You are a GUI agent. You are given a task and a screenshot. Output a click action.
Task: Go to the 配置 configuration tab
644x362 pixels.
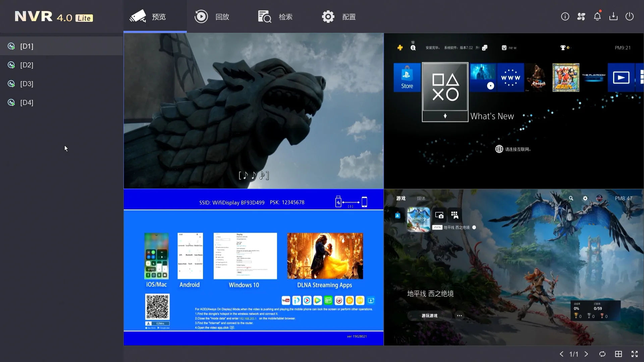click(x=338, y=16)
